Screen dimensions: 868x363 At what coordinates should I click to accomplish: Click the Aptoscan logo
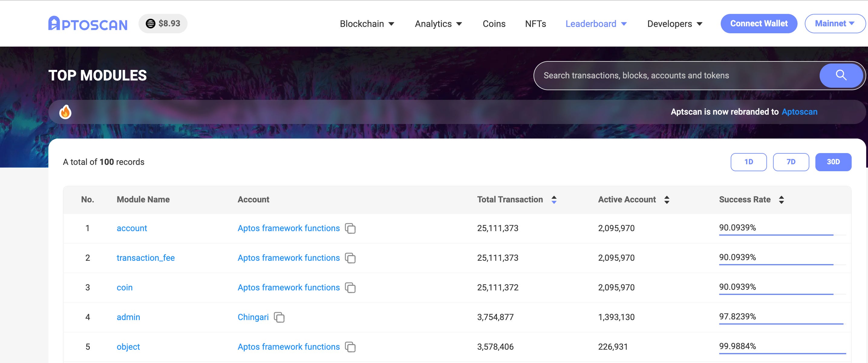88,24
